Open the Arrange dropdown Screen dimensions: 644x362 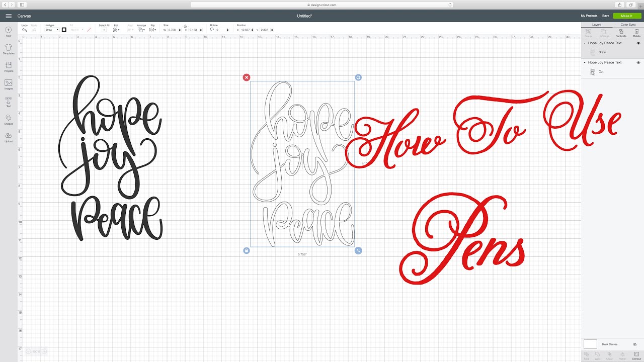pyautogui.click(x=141, y=30)
